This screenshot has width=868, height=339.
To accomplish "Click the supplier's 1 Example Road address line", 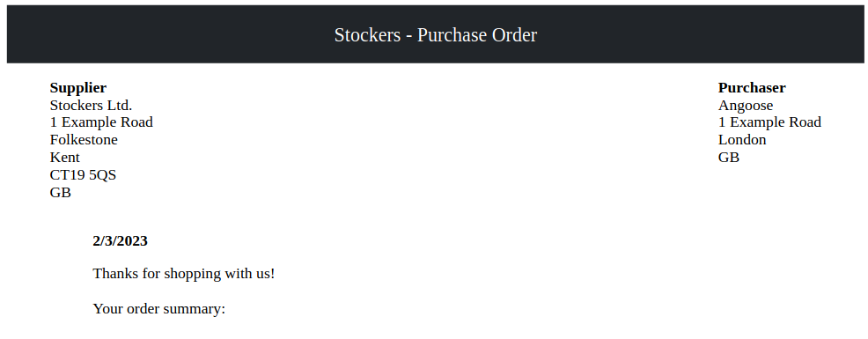I will 101,122.
